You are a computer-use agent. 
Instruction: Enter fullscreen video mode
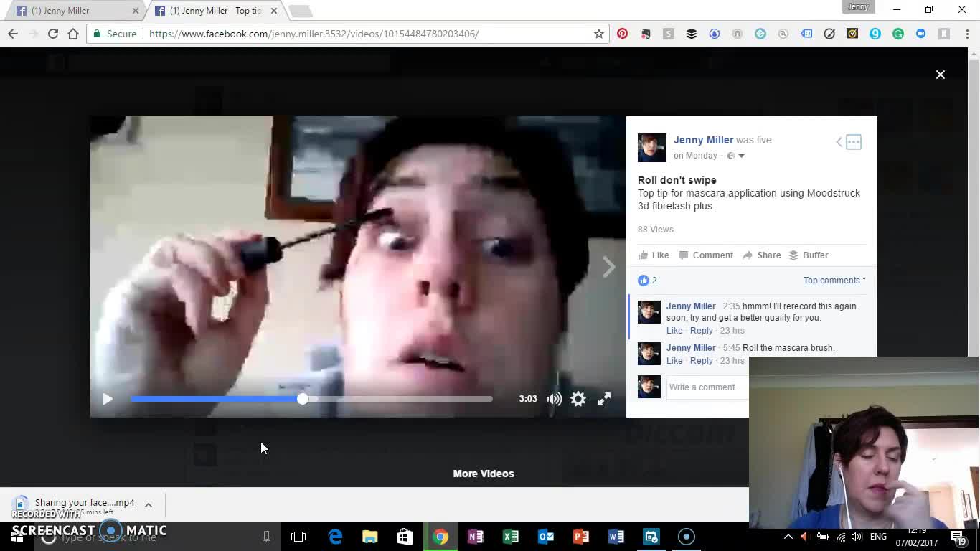tap(604, 399)
